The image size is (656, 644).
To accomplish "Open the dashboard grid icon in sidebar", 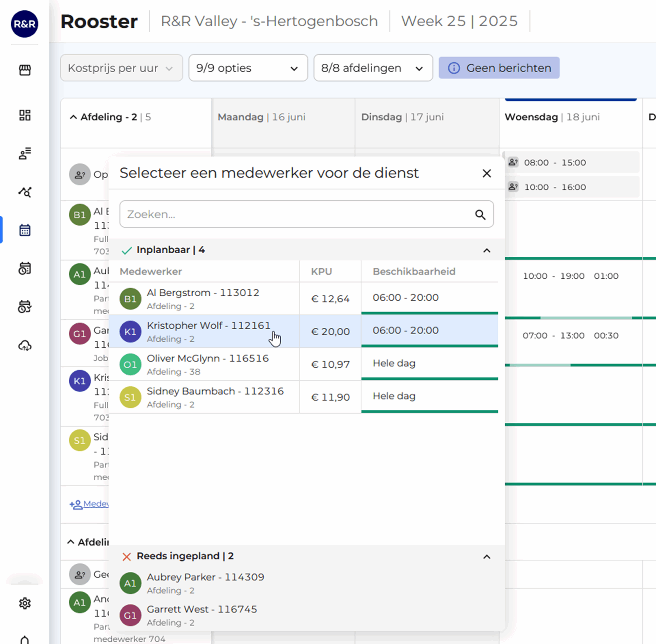I will [25, 115].
